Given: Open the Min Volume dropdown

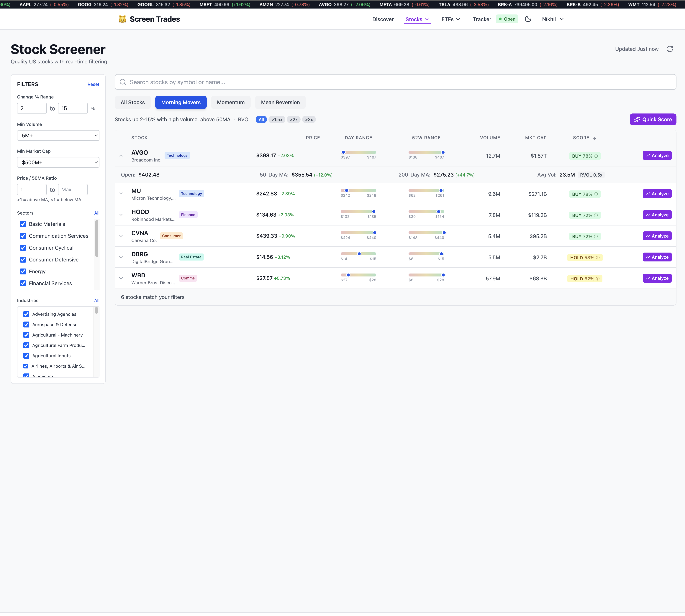Looking at the screenshot, I should (x=58, y=135).
